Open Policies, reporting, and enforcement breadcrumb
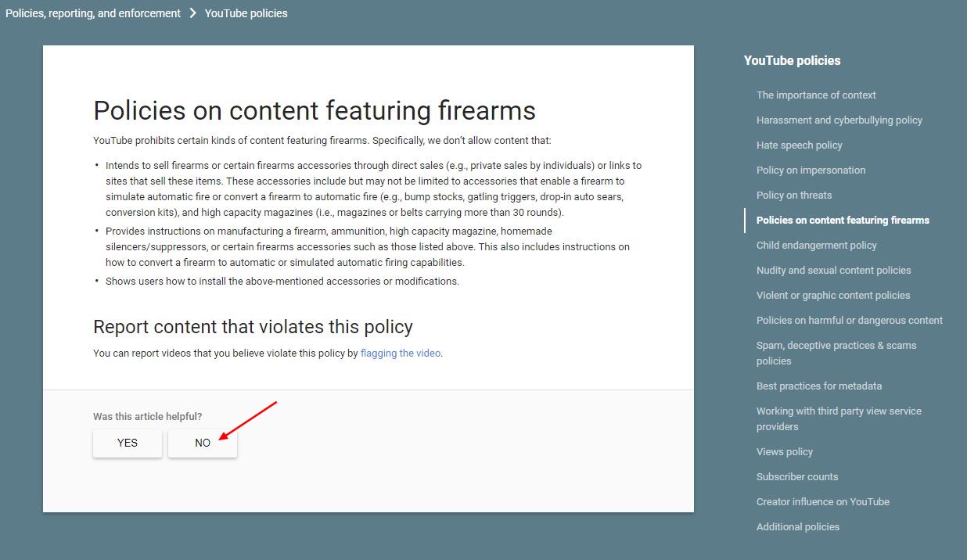Screen dimensions: 967x560 (x=93, y=13)
